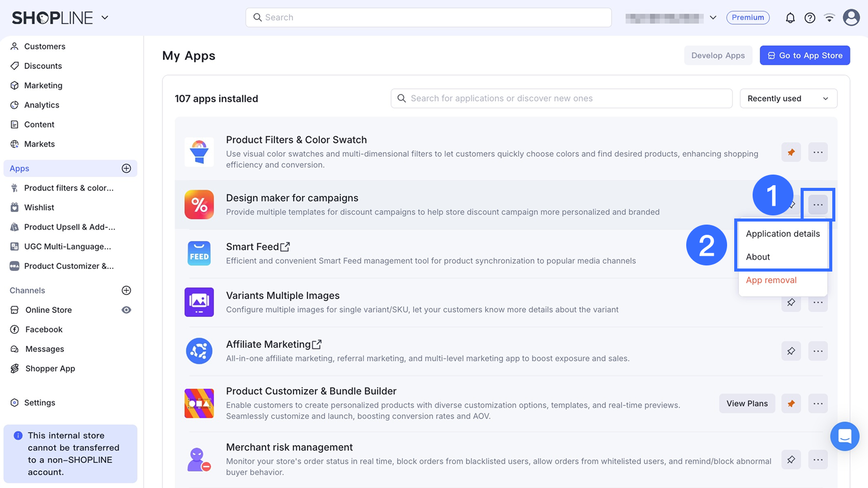This screenshot has height=488, width=868.
Task: Click the Premium plan badge
Action: pyautogui.click(x=748, y=17)
